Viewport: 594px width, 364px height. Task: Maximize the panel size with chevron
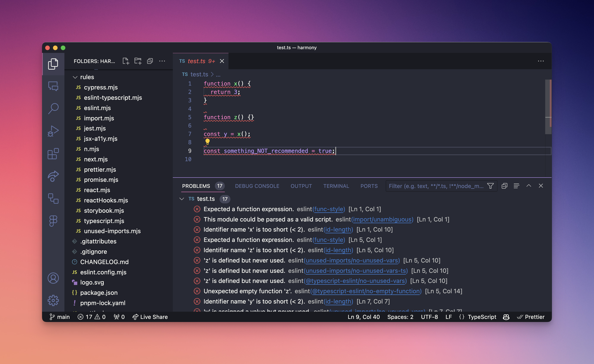coord(529,186)
